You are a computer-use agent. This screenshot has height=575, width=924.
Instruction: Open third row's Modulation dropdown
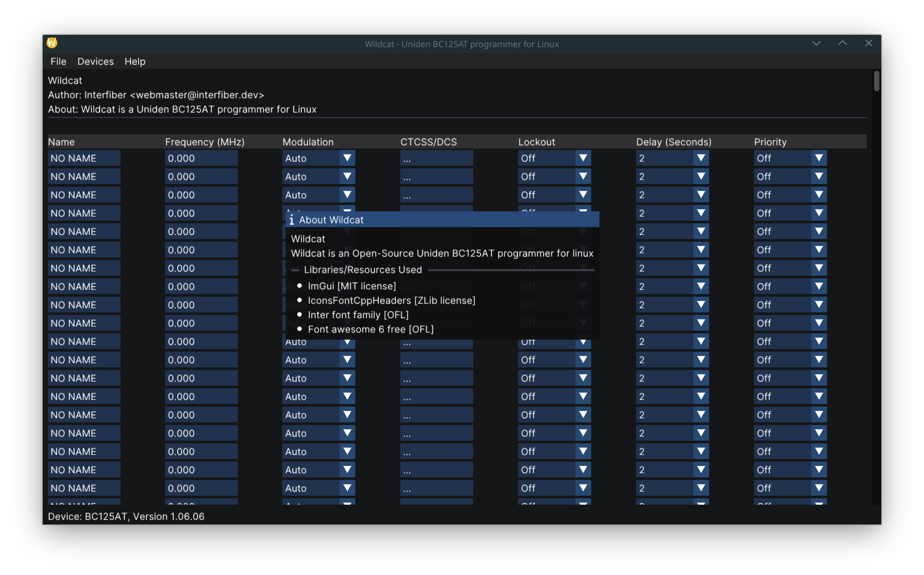(319, 195)
